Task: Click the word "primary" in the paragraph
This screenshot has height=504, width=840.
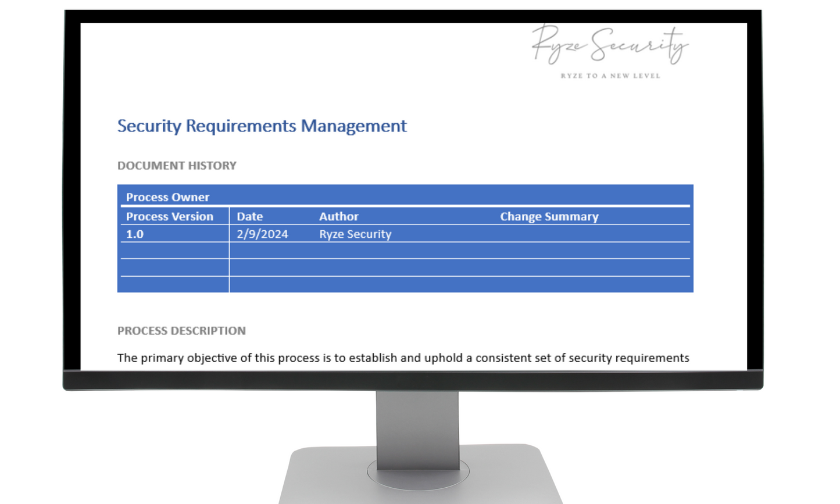Action: tap(162, 358)
